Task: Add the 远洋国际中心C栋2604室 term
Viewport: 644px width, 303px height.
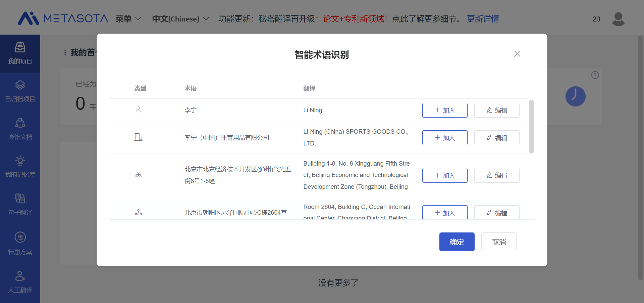Action: pos(445,212)
